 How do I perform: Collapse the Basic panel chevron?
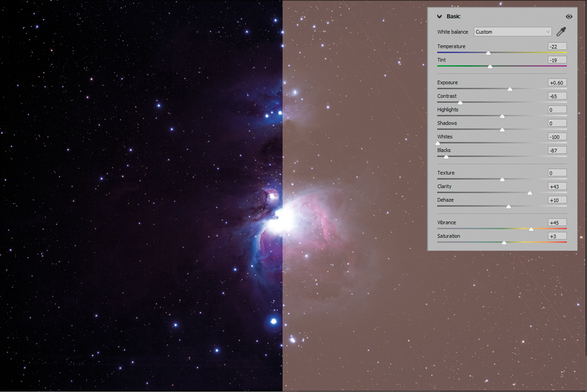click(x=440, y=16)
